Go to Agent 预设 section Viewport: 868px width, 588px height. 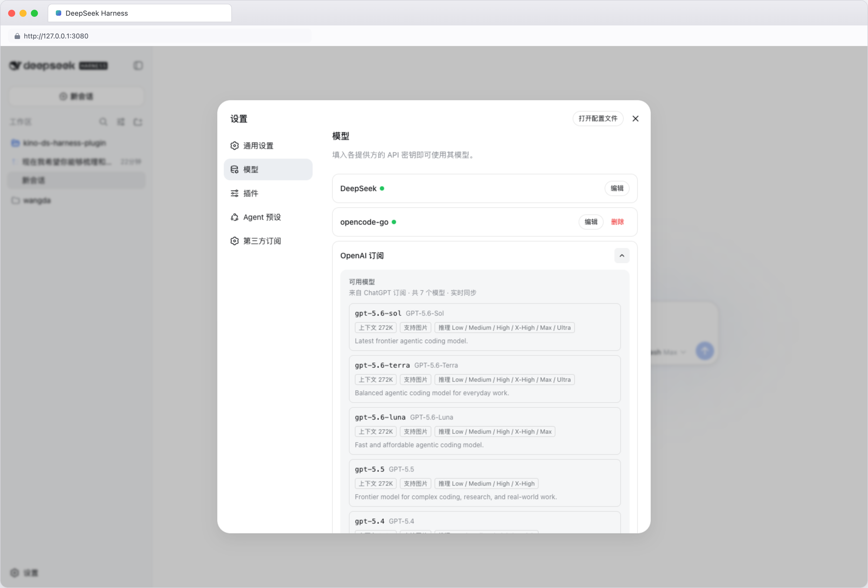pyautogui.click(x=268, y=217)
